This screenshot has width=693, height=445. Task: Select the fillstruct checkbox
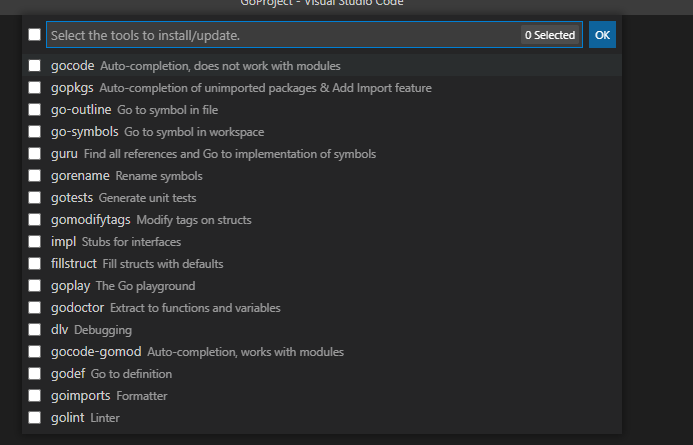tap(35, 264)
